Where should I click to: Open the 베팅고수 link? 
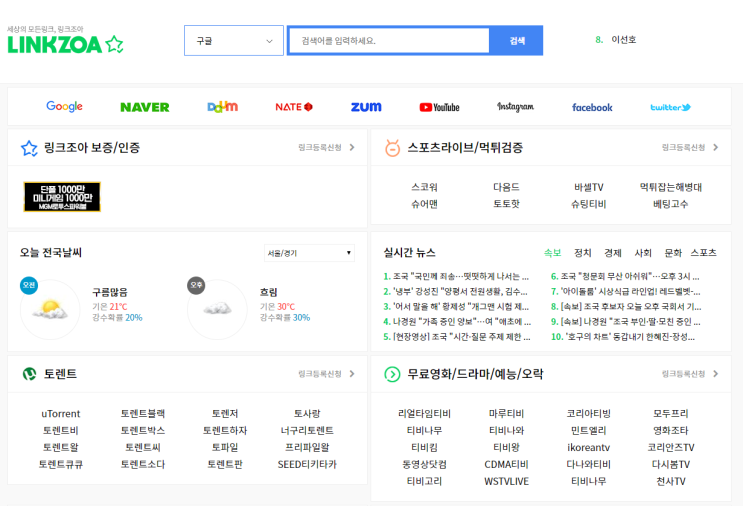pos(671,204)
